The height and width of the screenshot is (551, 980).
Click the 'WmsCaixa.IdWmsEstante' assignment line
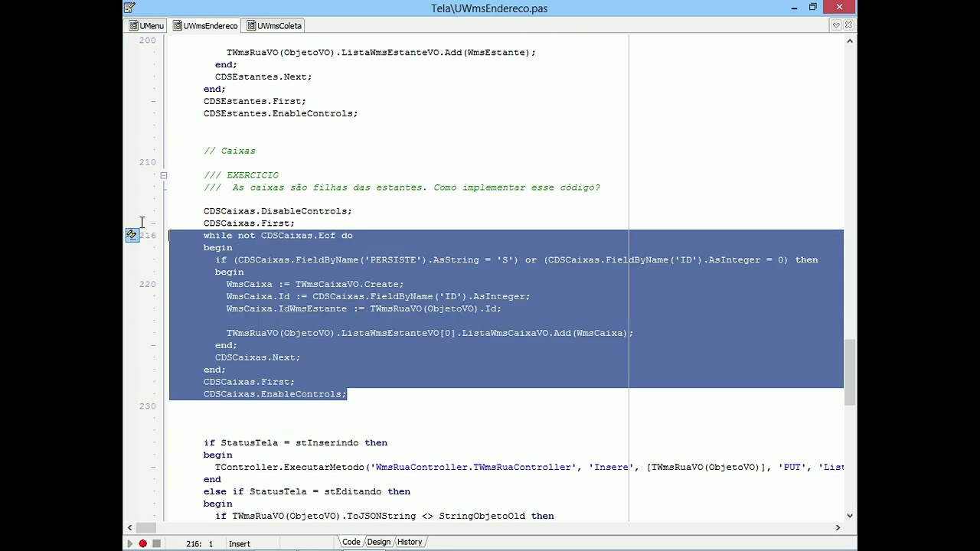[364, 308]
